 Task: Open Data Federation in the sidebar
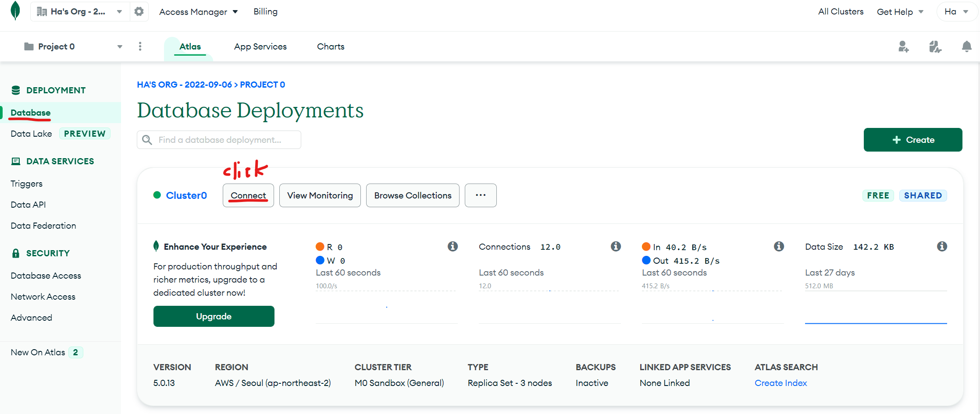click(x=43, y=226)
